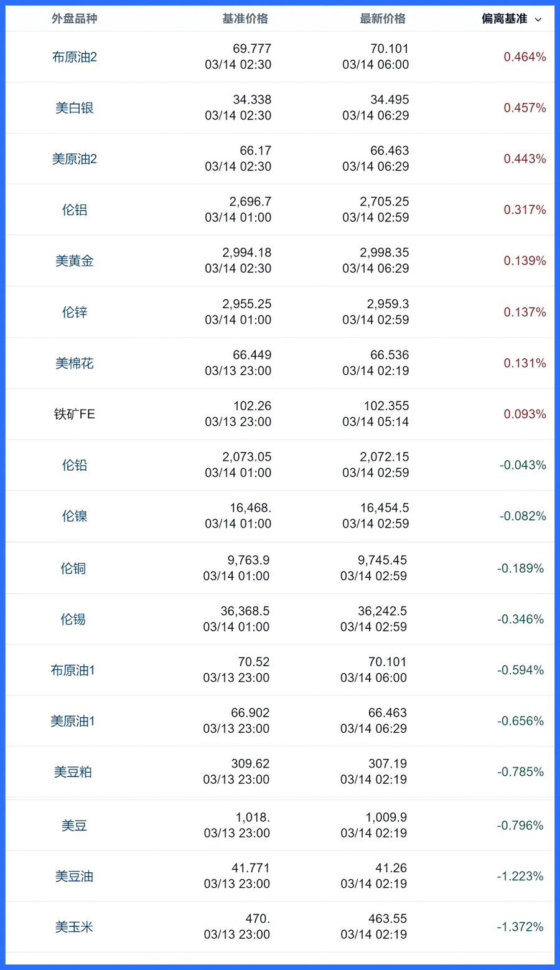Image resolution: width=560 pixels, height=970 pixels.
Task: Select the 美原油2 link
Action: pos(75,159)
